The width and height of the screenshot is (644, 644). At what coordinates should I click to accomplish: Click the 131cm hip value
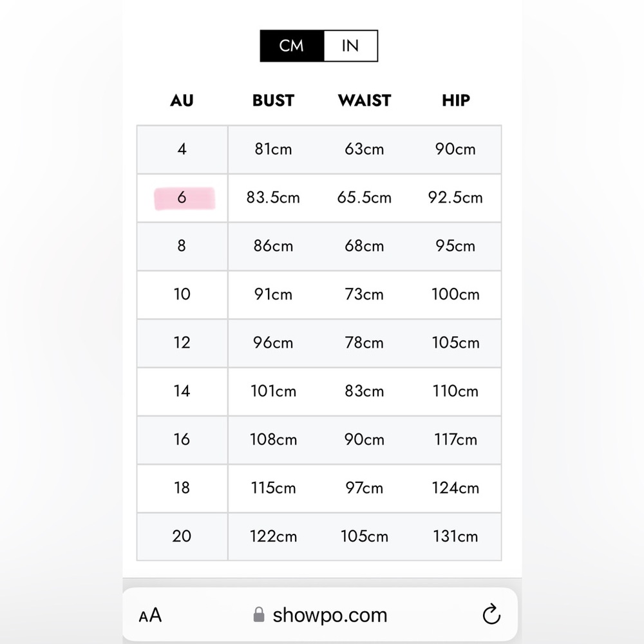(455, 536)
